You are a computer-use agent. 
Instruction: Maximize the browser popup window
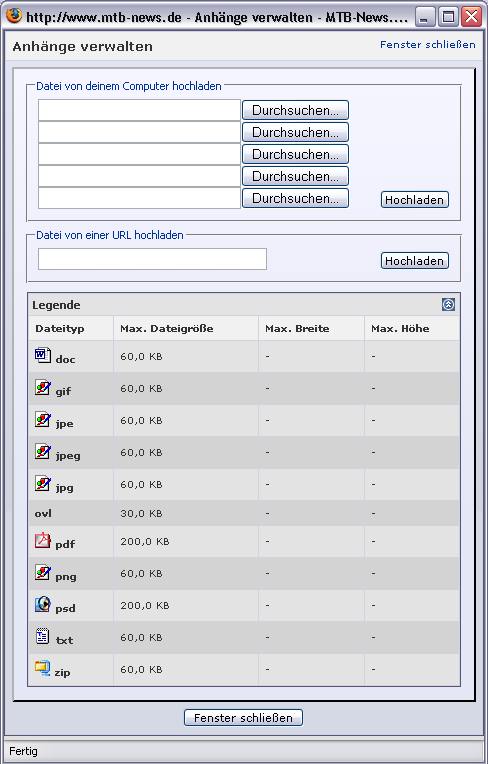click(448, 17)
